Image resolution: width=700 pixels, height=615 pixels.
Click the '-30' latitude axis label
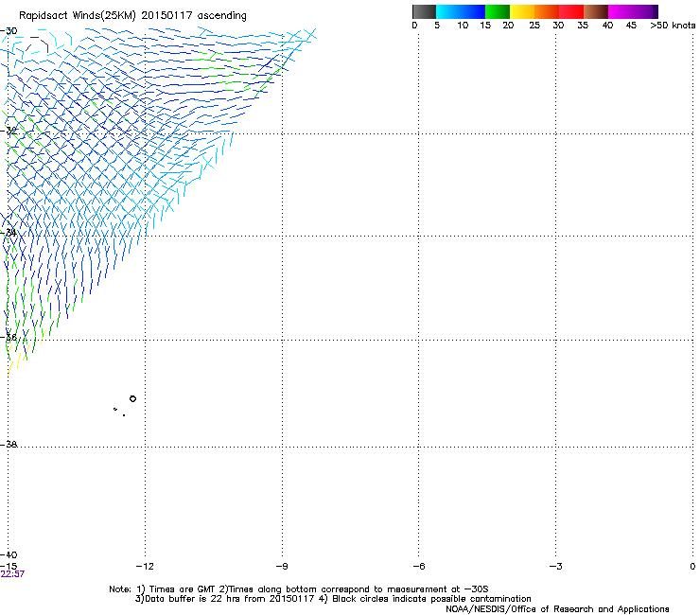9,31
